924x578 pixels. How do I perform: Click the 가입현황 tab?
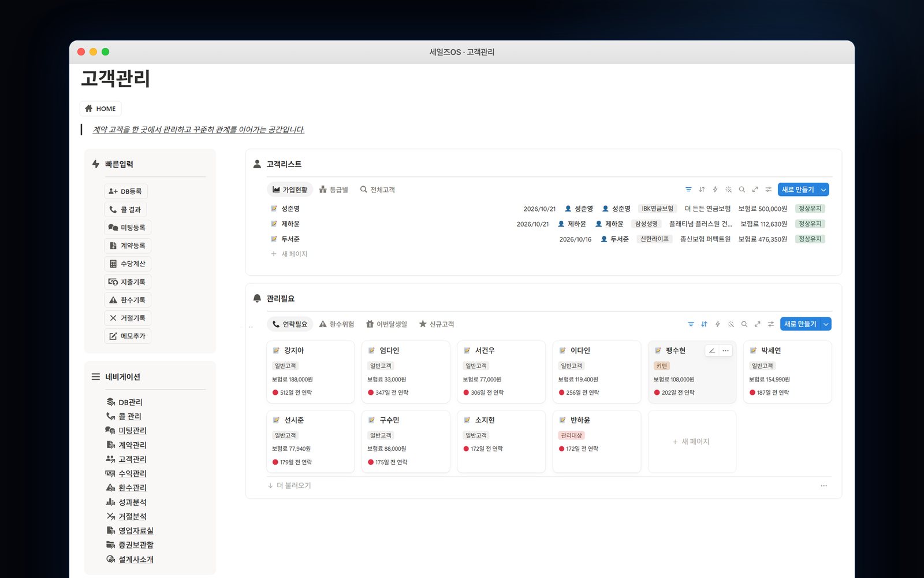pyautogui.click(x=290, y=190)
